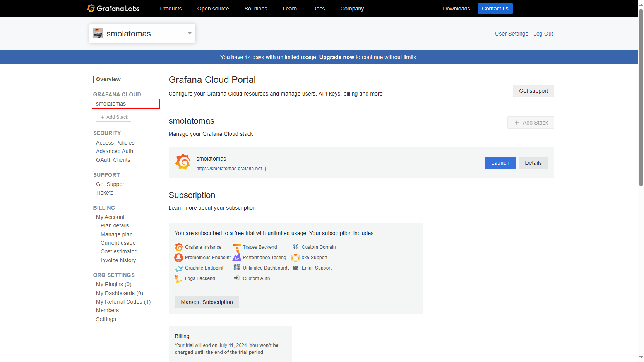This screenshot has height=362, width=644.
Task: Open OAuth Clients in sidebar
Action: (x=113, y=160)
